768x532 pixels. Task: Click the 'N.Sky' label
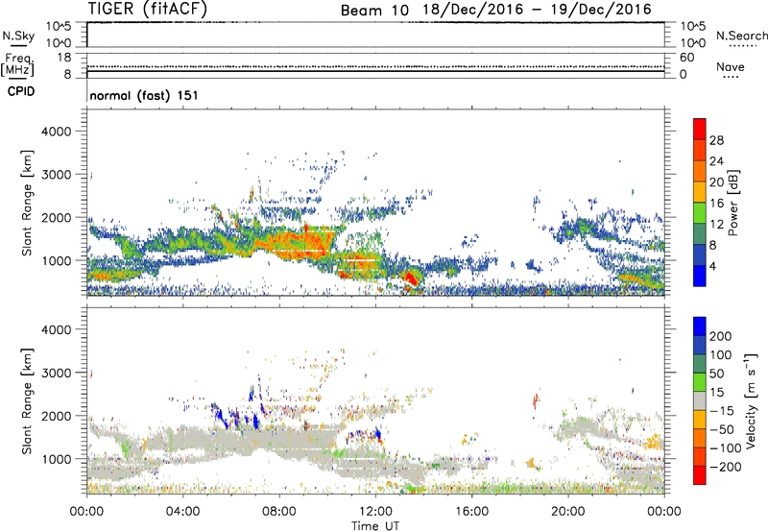(18, 36)
